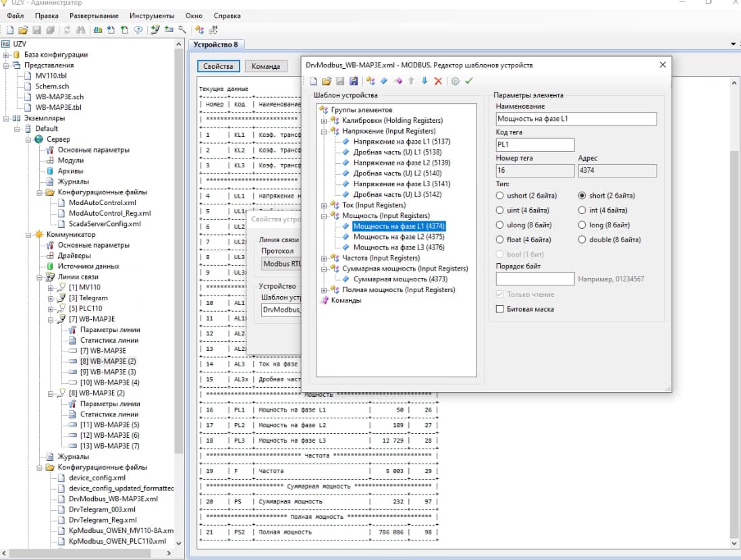Open folder icon in main toolbar

pyautogui.click(x=23, y=30)
